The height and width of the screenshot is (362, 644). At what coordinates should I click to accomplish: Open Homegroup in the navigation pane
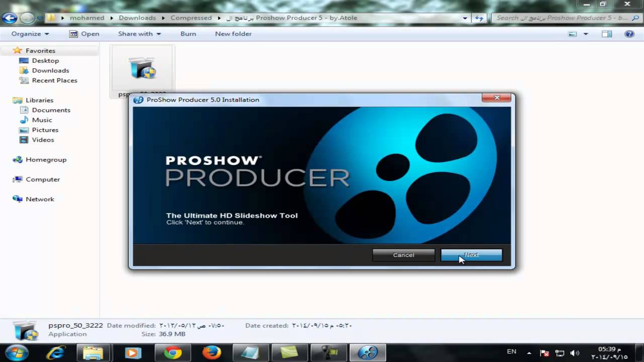pos(46,159)
